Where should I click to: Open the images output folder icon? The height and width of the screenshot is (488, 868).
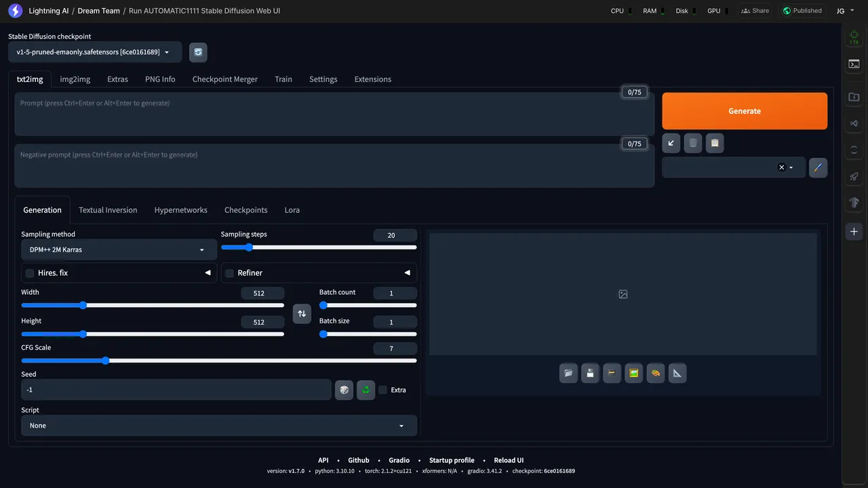point(568,373)
